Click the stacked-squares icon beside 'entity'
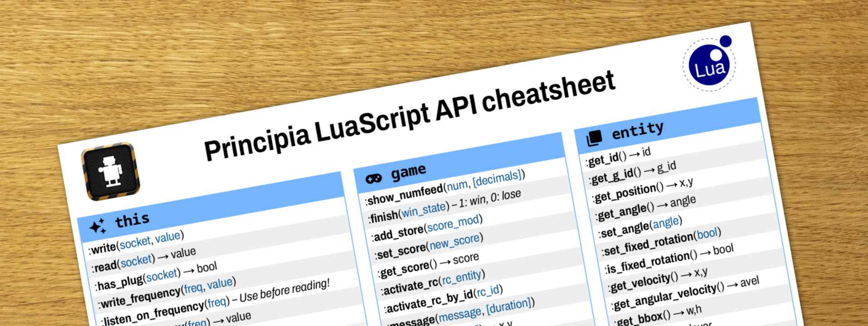 pos(594,138)
